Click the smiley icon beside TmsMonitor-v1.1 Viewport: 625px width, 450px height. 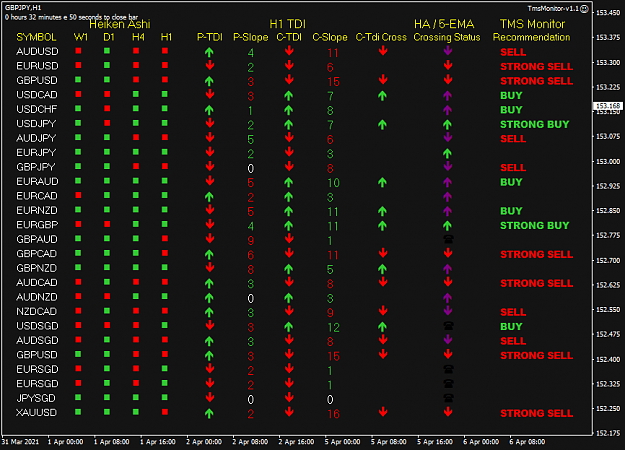(584, 8)
